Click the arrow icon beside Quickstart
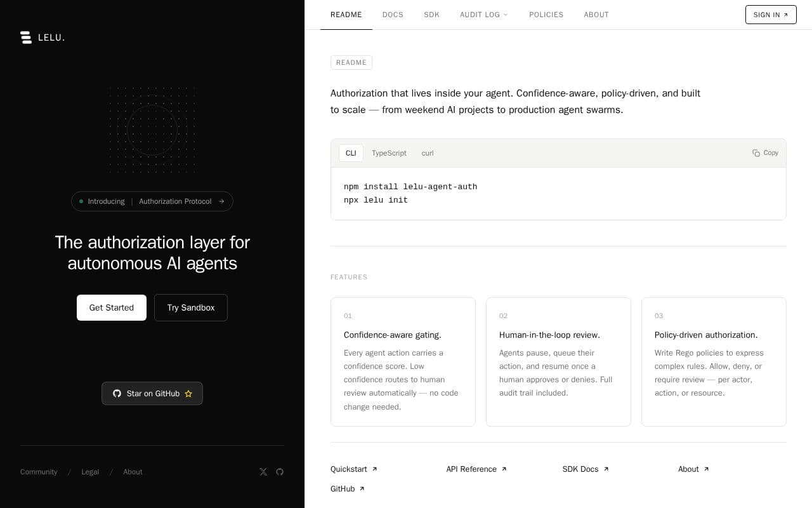This screenshot has width=812, height=508. [x=374, y=469]
